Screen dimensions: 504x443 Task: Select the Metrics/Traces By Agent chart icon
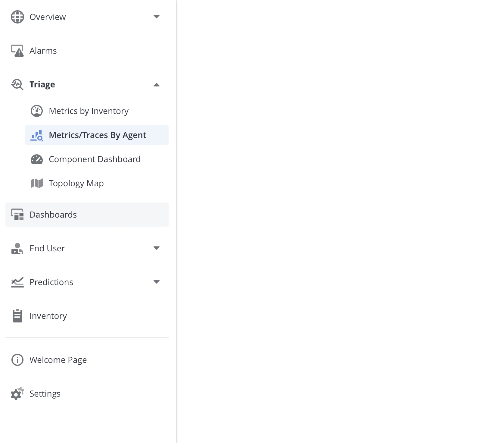coord(37,135)
